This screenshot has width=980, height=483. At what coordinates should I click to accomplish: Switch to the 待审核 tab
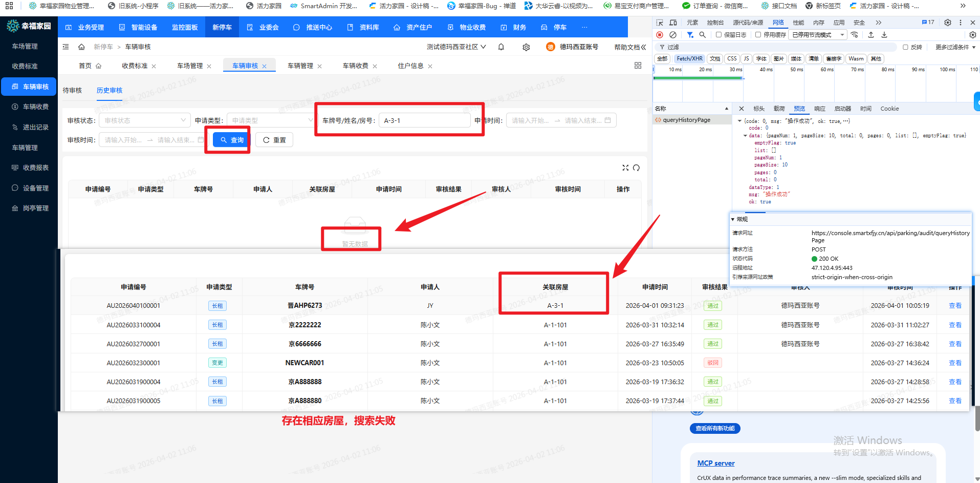pos(72,91)
